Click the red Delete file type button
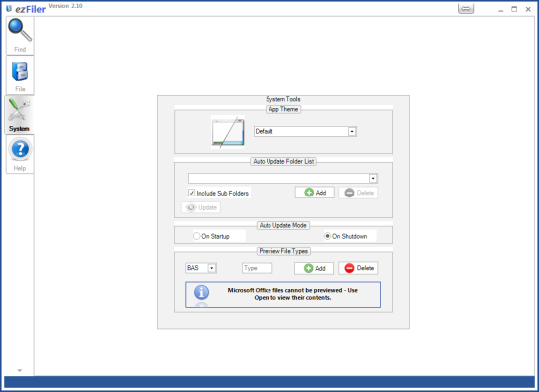Viewport: 539px width, 392px height. pos(358,268)
